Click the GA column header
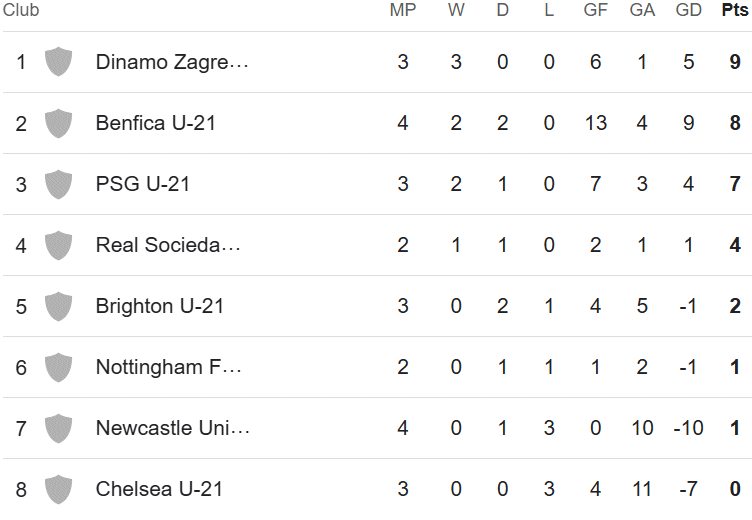Viewport: 752px width, 520px height. pyautogui.click(x=642, y=11)
